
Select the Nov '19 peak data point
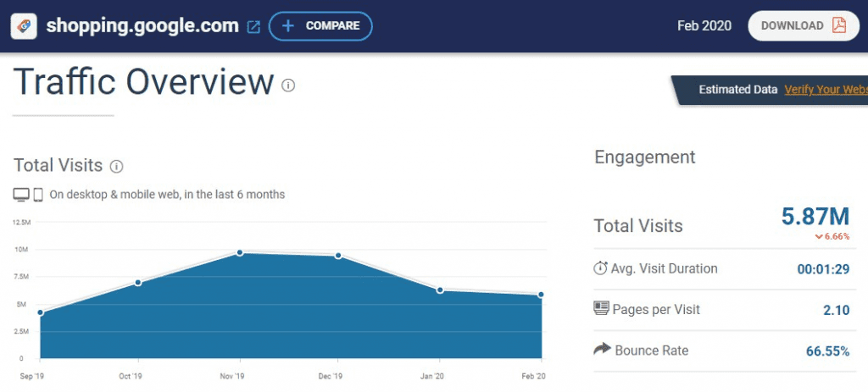[240, 252]
